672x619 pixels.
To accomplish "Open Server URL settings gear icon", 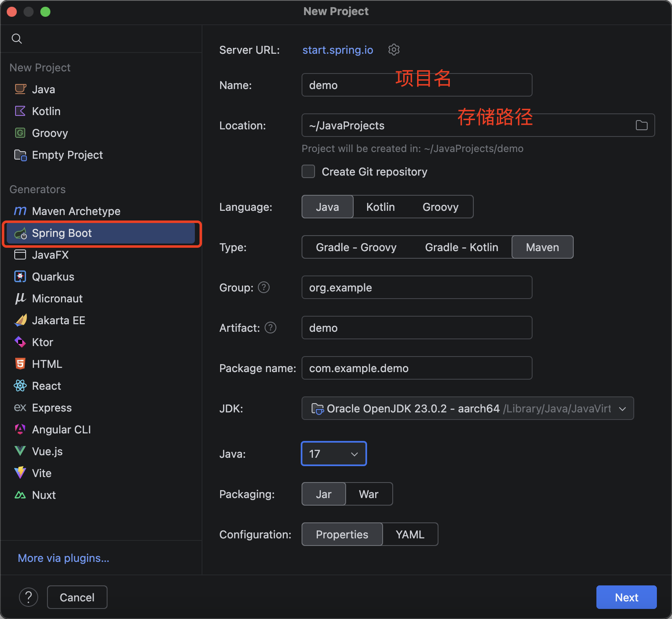I will [394, 50].
